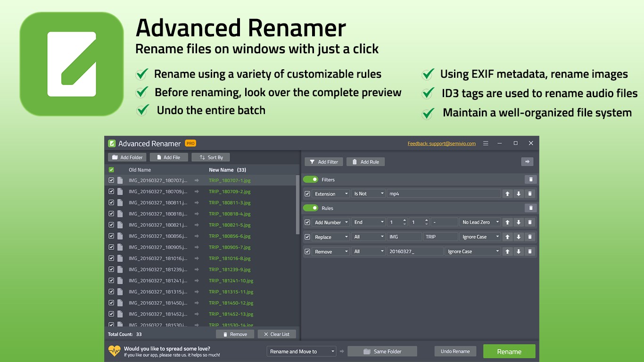Click the Advanced Renamer logo in title bar
Screen dimensions: 644x362
tap(112, 143)
